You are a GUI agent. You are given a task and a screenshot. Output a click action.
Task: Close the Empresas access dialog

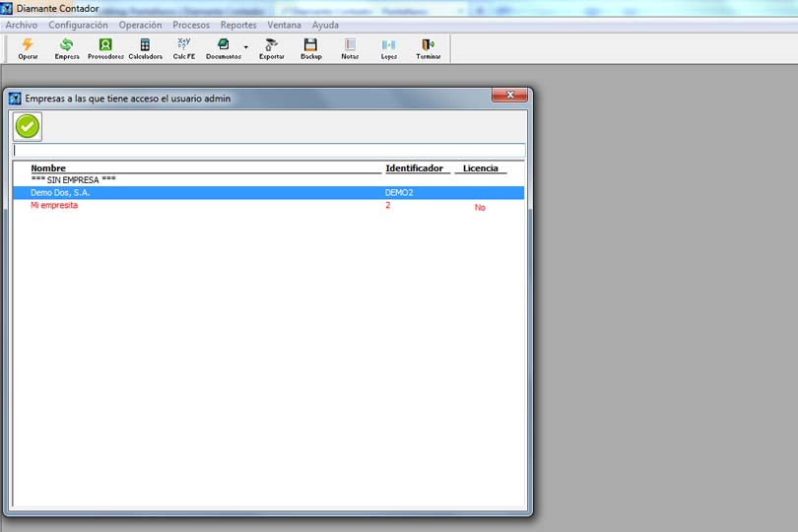(x=509, y=96)
